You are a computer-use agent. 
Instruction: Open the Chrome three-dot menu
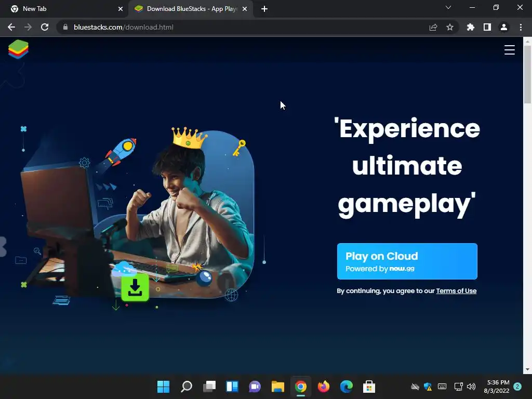pos(521,27)
